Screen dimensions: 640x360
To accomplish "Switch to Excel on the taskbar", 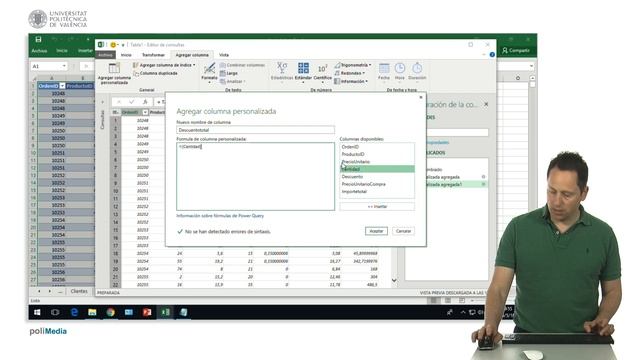I will pyautogui.click(x=165, y=312).
